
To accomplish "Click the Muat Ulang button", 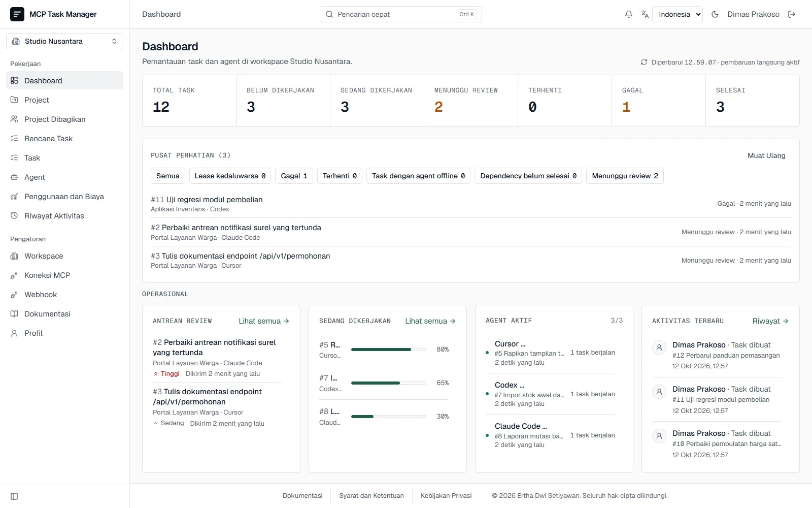I will tap(766, 155).
